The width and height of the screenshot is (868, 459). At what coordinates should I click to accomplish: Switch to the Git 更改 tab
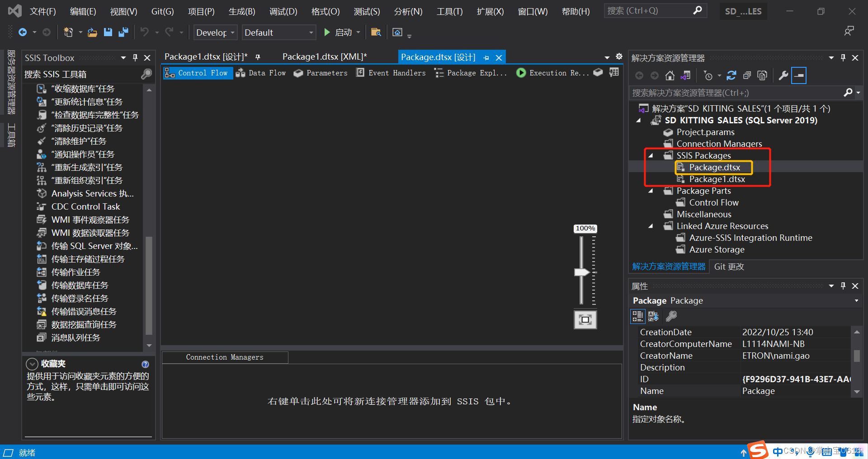[x=729, y=267]
